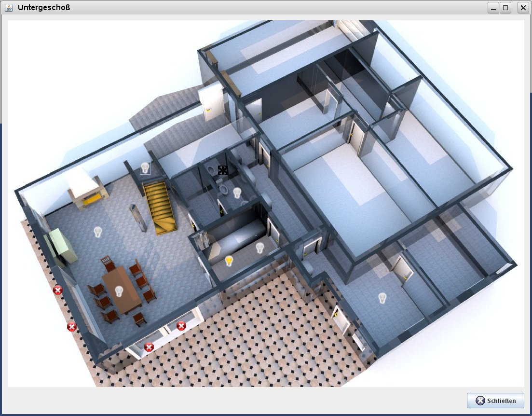Click the living room bulb near the green cabinet
This screenshot has height=416, width=532.
tap(98, 232)
